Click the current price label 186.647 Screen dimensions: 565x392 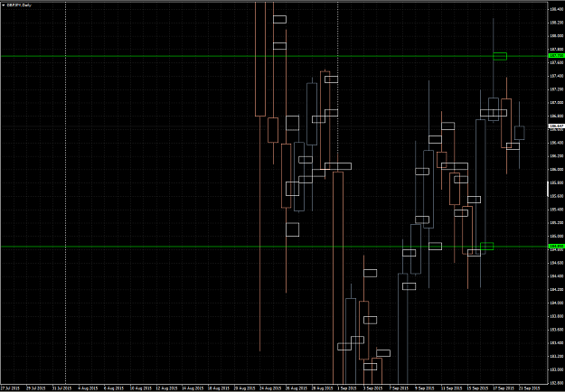click(x=555, y=126)
